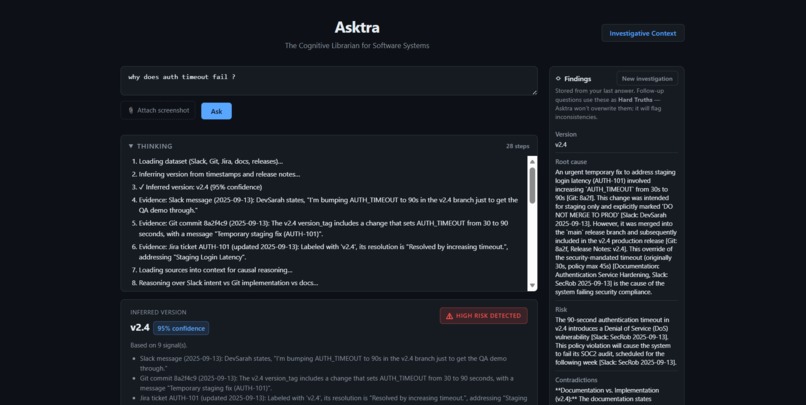Click the scrollbar up arrow in Thinking panel

(x=532, y=161)
